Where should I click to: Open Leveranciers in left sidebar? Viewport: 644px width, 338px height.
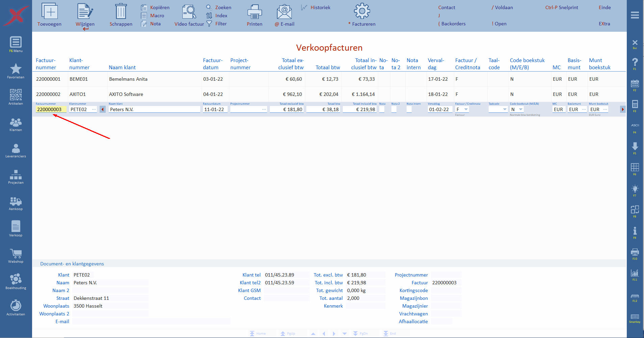tap(16, 151)
